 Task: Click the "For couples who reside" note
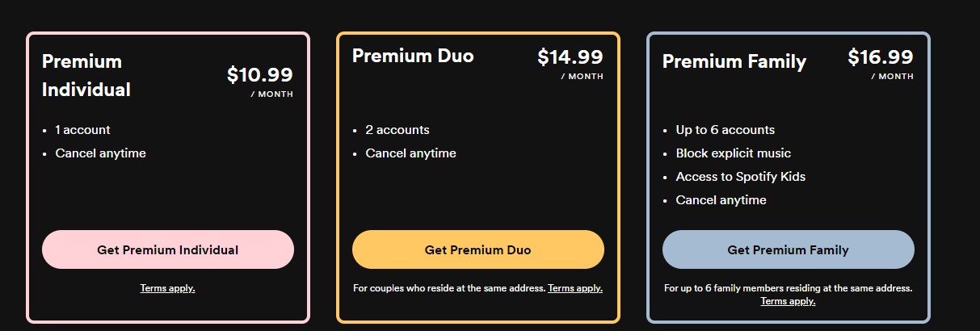pyautogui.click(x=449, y=288)
